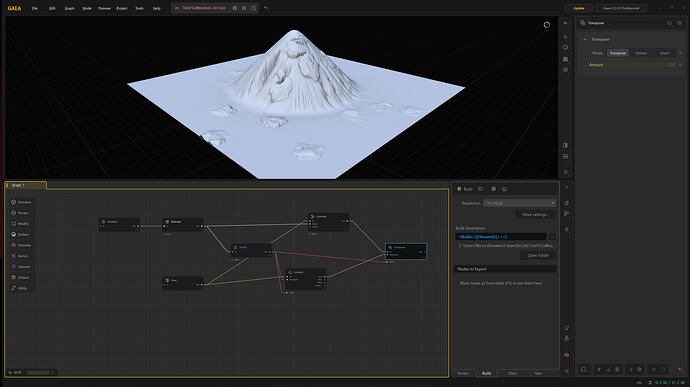
Task: Click the pin icon in Transpose header
Action: [669, 23]
